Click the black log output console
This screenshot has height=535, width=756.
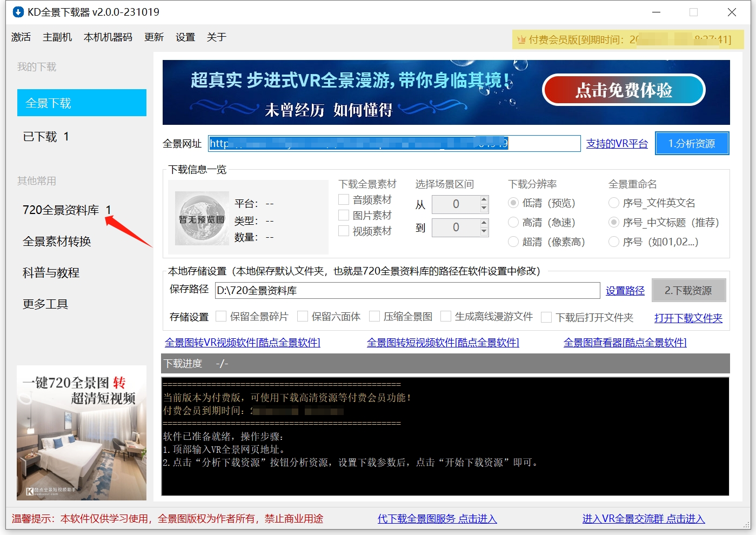445,436
